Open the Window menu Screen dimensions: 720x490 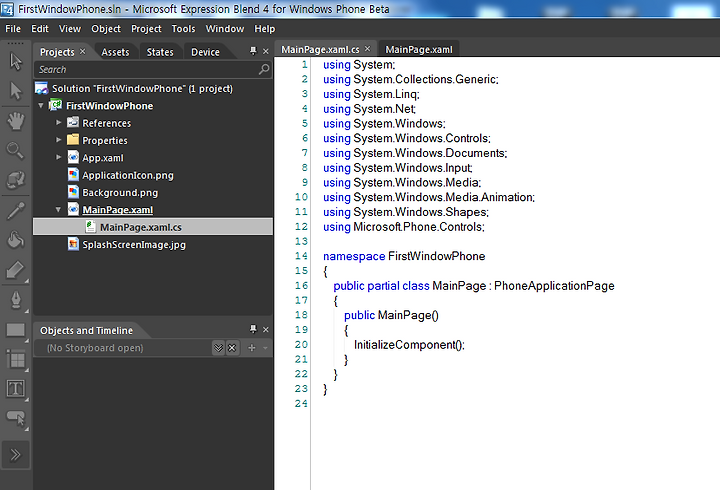[225, 28]
